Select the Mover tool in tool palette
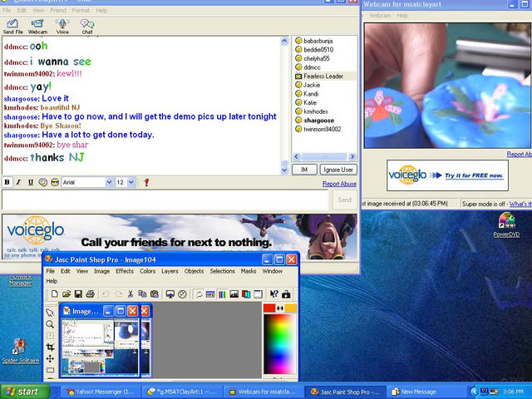 [50, 358]
